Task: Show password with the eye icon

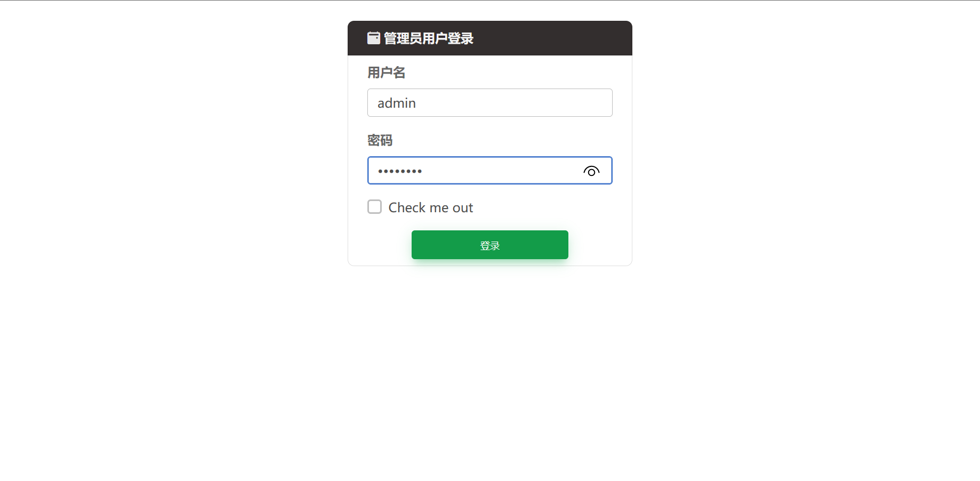Action: click(x=591, y=171)
